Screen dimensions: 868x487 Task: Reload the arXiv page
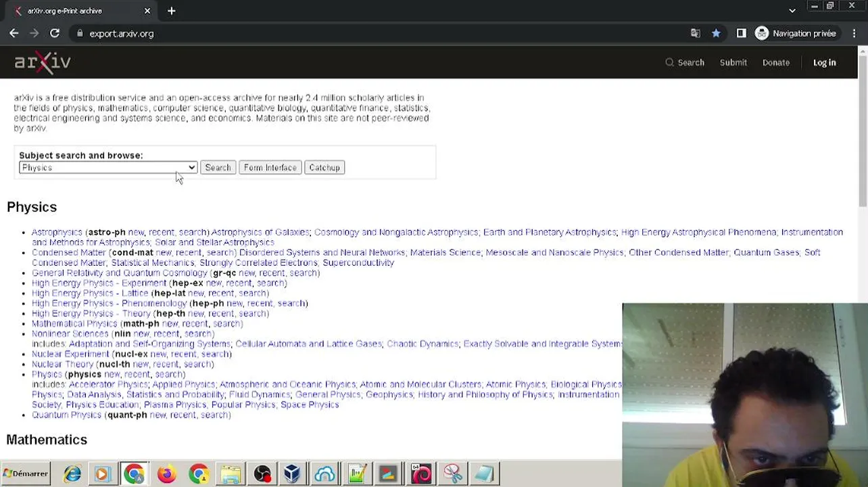(x=55, y=33)
